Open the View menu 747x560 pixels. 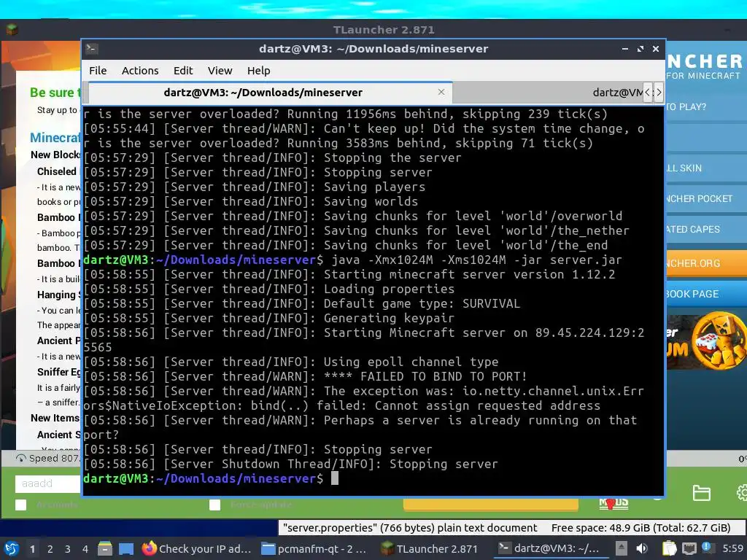pos(220,71)
